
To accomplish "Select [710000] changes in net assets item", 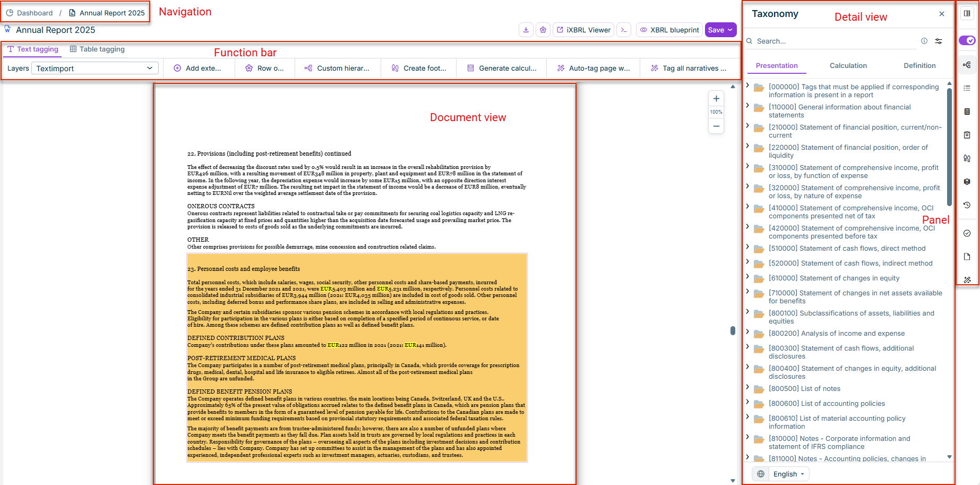I will click(855, 297).
